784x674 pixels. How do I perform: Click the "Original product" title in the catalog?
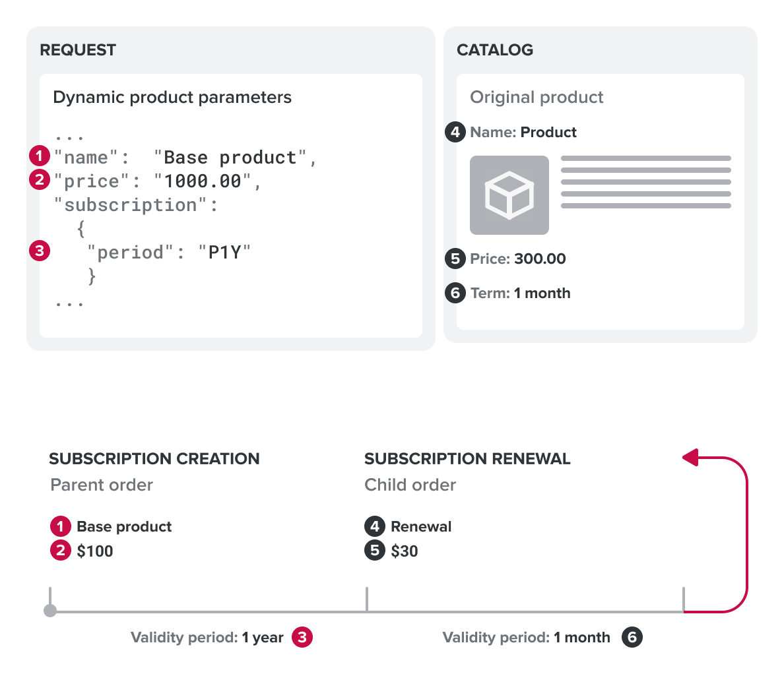537,98
